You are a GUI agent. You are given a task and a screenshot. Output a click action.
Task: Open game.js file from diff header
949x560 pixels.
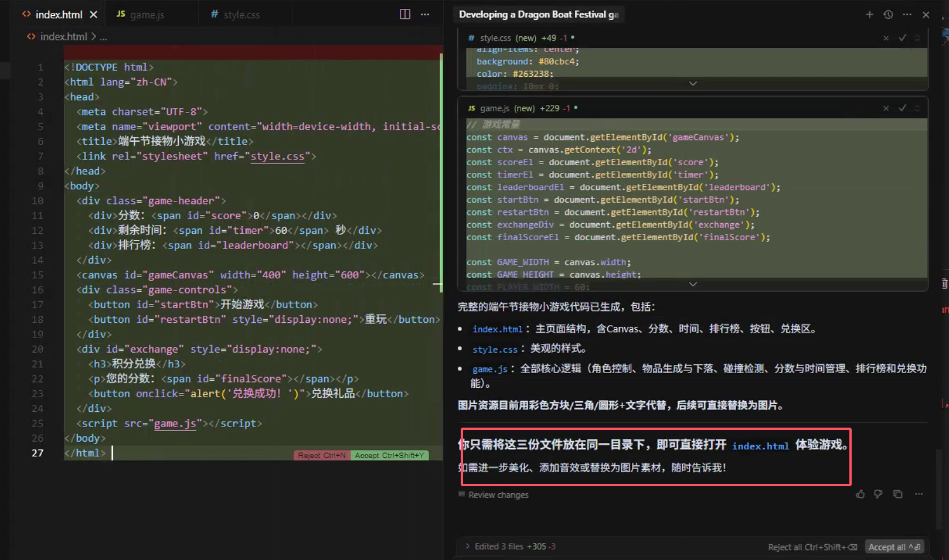tap(495, 108)
